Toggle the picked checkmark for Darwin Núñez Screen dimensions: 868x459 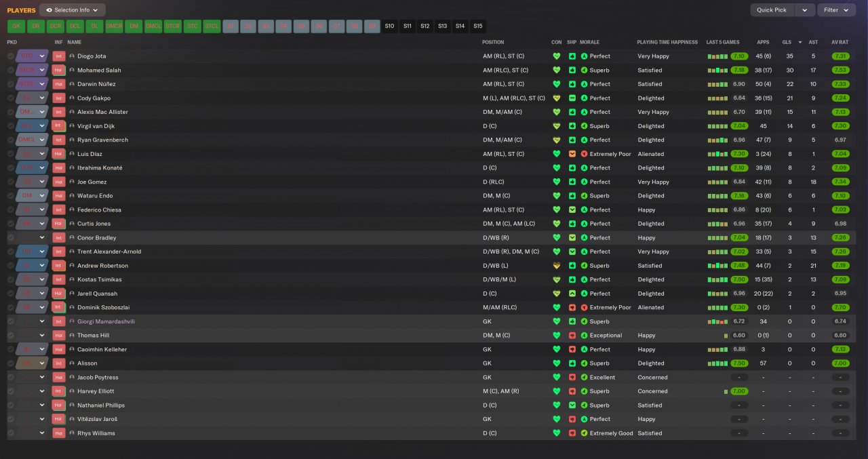pos(11,84)
